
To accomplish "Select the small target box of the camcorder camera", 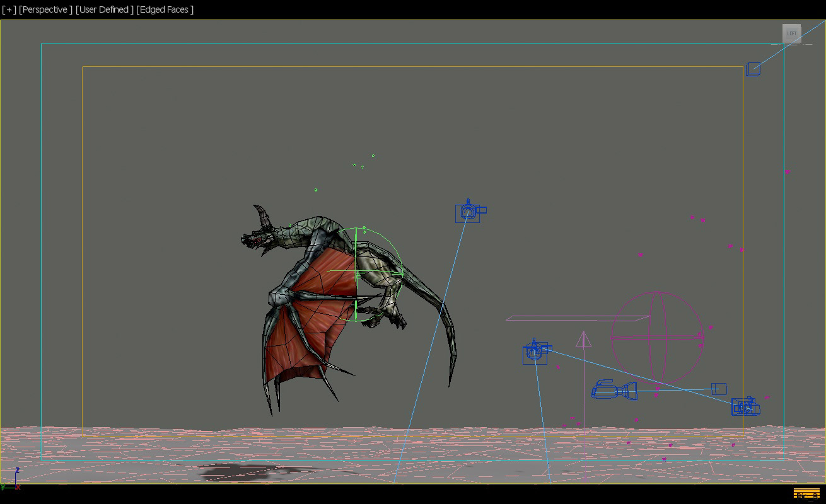I will tap(719, 389).
